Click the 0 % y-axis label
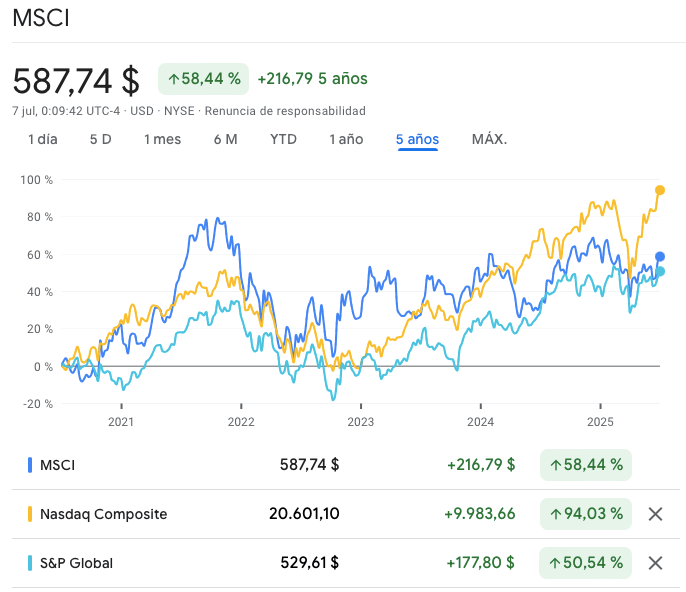The width and height of the screenshot is (686, 592). 43,367
